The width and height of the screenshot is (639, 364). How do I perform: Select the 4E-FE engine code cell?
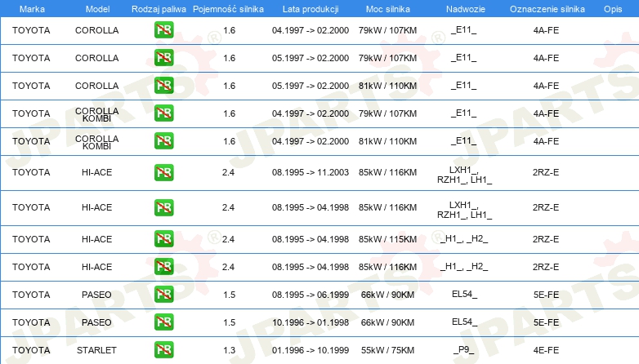point(546,350)
